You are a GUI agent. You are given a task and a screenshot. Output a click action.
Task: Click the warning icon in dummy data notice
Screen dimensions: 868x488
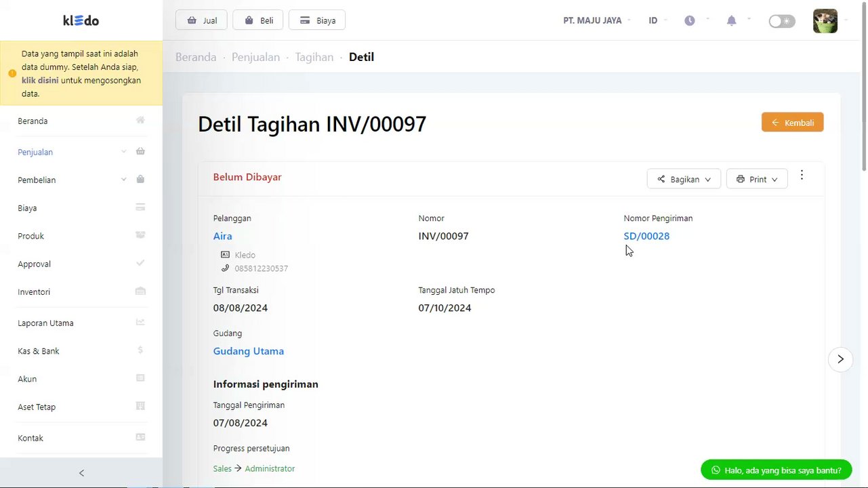pyautogui.click(x=12, y=73)
